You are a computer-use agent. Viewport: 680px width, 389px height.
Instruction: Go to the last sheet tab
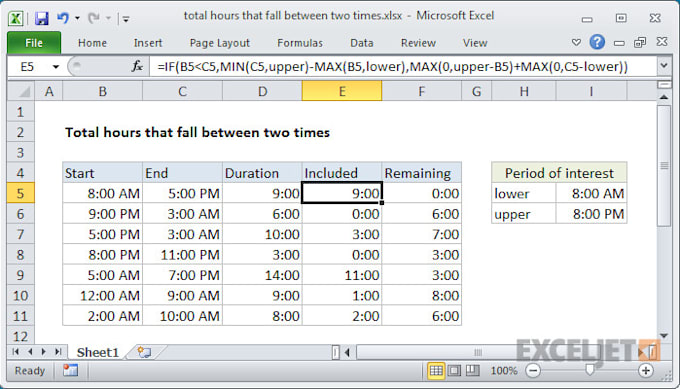(58, 352)
